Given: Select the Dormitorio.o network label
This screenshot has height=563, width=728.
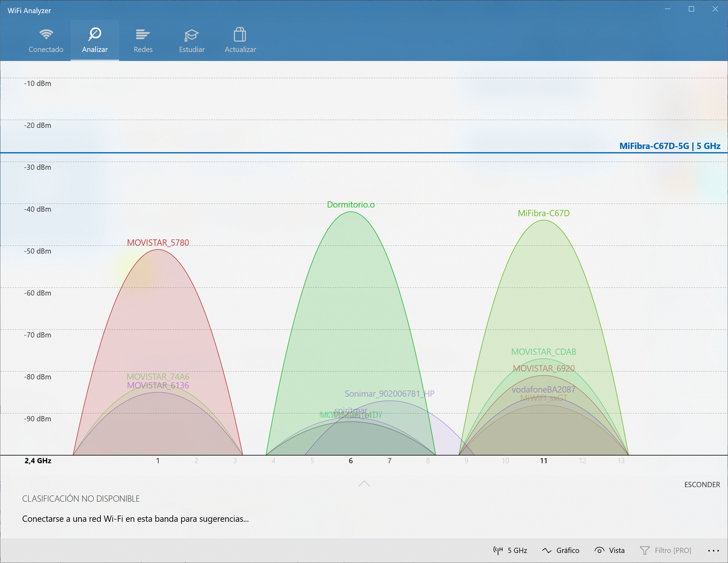Looking at the screenshot, I should click(350, 205).
